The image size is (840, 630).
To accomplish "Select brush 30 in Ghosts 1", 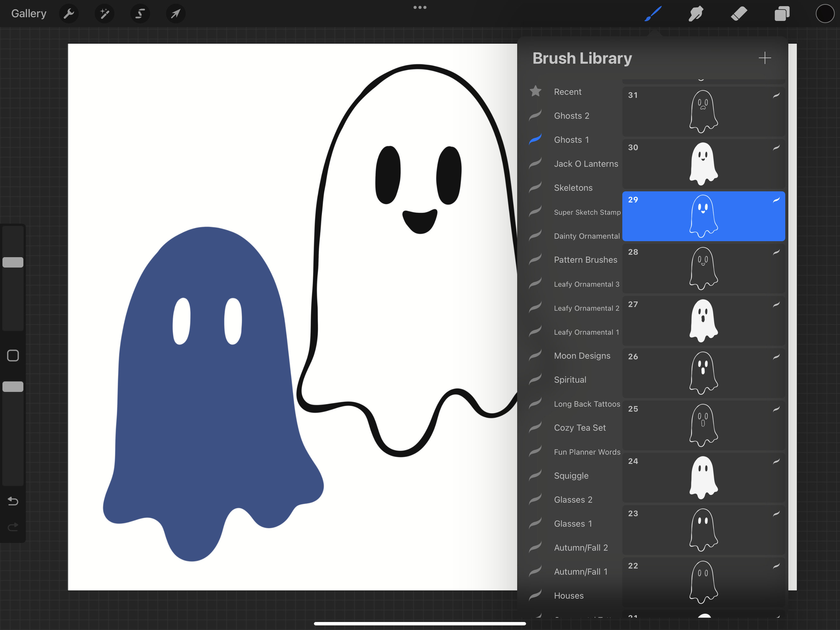I will click(703, 163).
